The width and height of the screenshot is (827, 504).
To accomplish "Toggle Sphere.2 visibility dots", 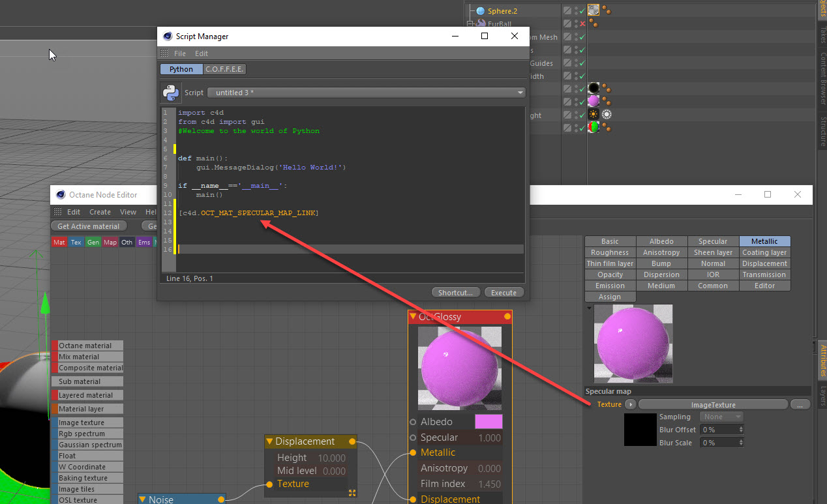I will click(x=575, y=11).
